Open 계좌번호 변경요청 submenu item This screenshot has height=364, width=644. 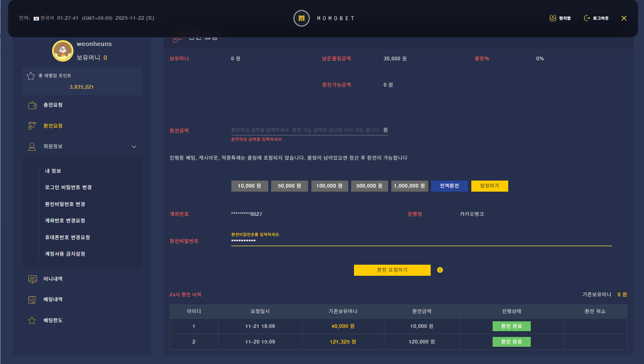(65, 221)
